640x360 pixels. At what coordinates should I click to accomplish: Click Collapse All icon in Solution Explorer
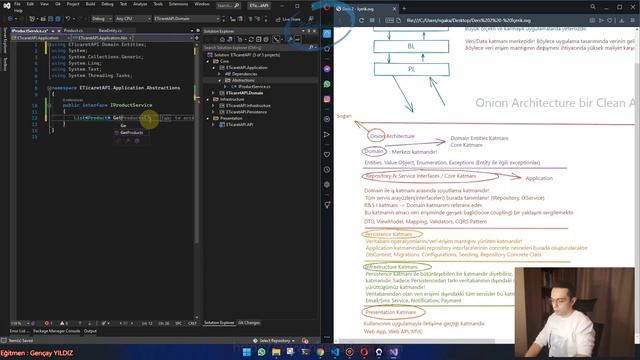pyautogui.click(x=259, y=40)
